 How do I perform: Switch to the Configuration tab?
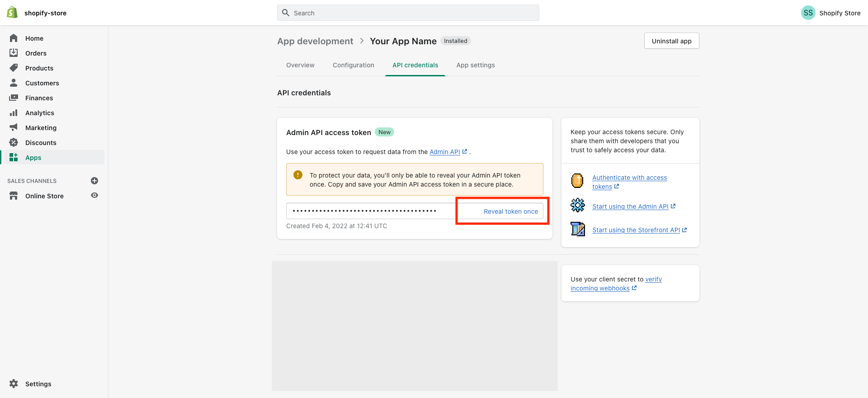pyautogui.click(x=354, y=65)
